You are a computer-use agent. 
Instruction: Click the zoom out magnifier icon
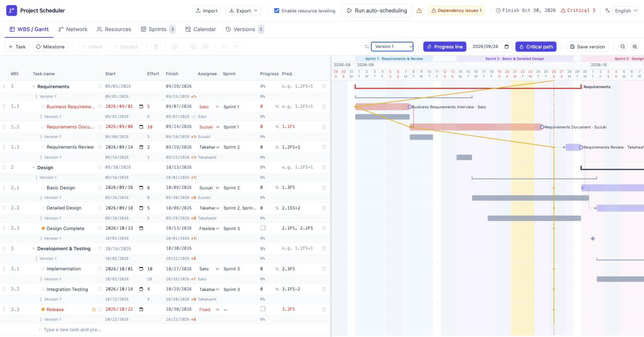click(x=622, y=46)
